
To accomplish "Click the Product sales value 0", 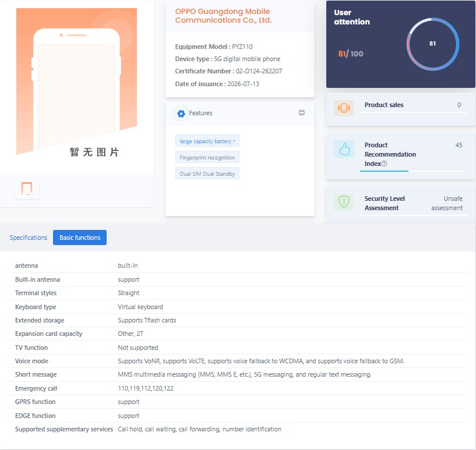I will [x=459, y=105].
